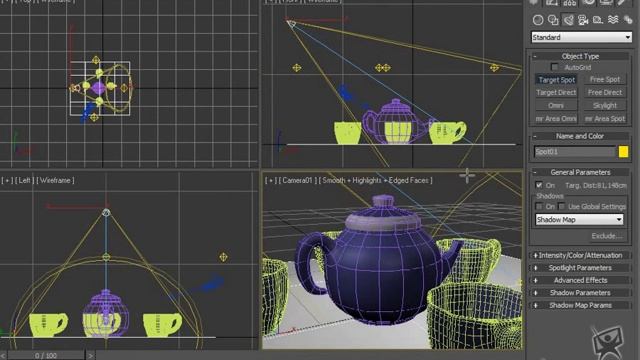Select the Cameras category icon
This screenshot has height=360, width=640.
point(583,20)
